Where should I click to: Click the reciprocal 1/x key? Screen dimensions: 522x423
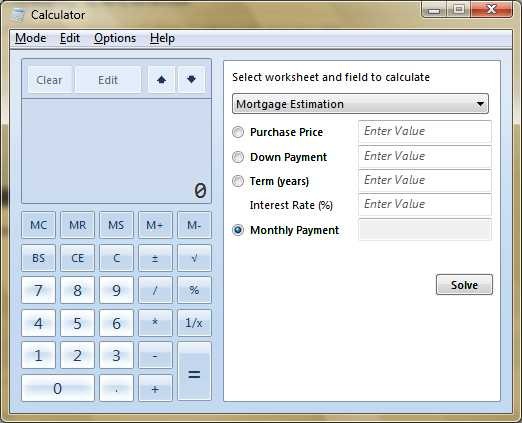click(194, 323)
